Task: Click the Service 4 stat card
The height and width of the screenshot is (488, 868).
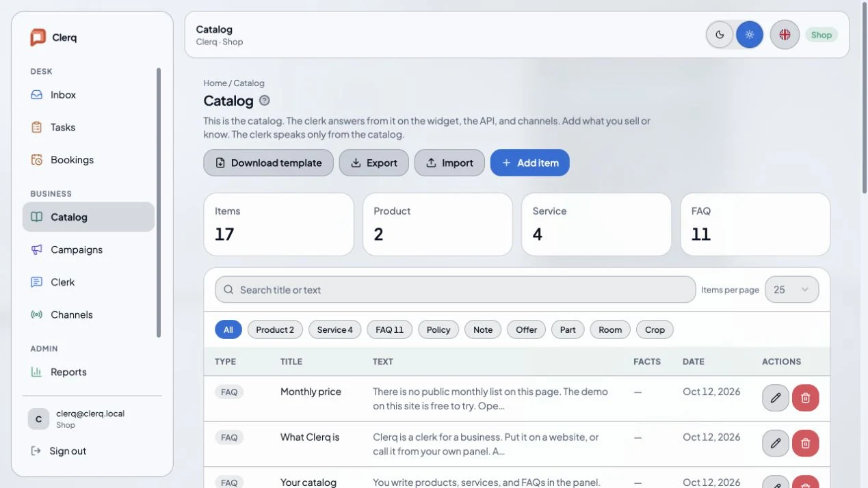Action: (x=596, y=224)
